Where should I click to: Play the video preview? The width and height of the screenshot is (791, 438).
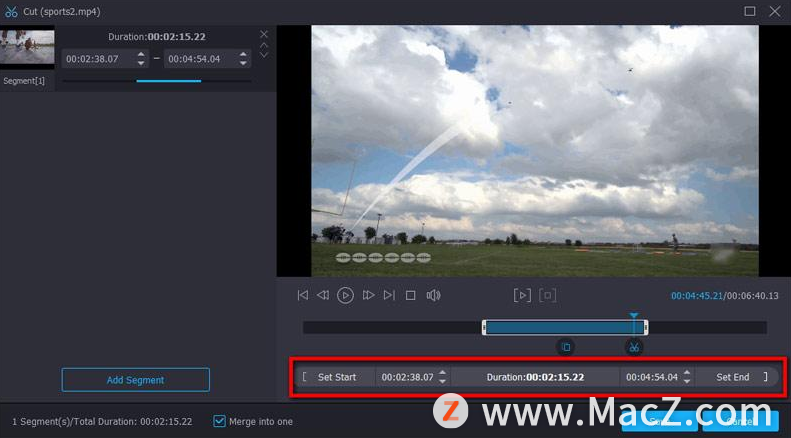tap(346, 295)
